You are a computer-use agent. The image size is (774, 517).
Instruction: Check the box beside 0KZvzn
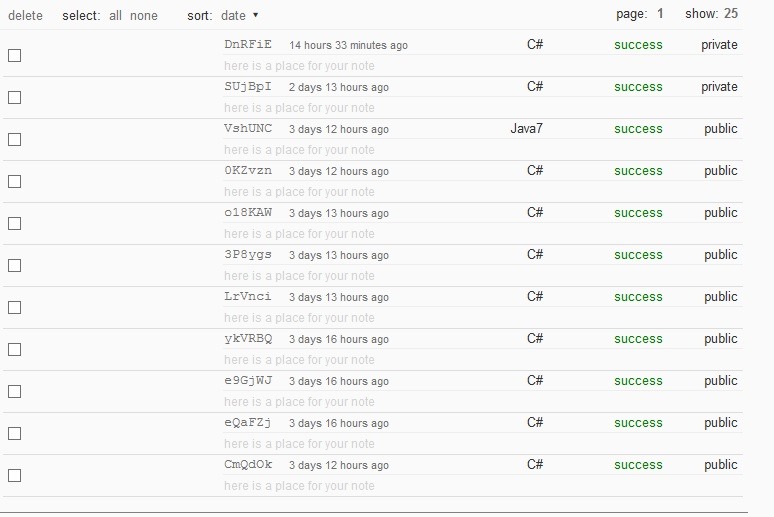pos(15,181)
